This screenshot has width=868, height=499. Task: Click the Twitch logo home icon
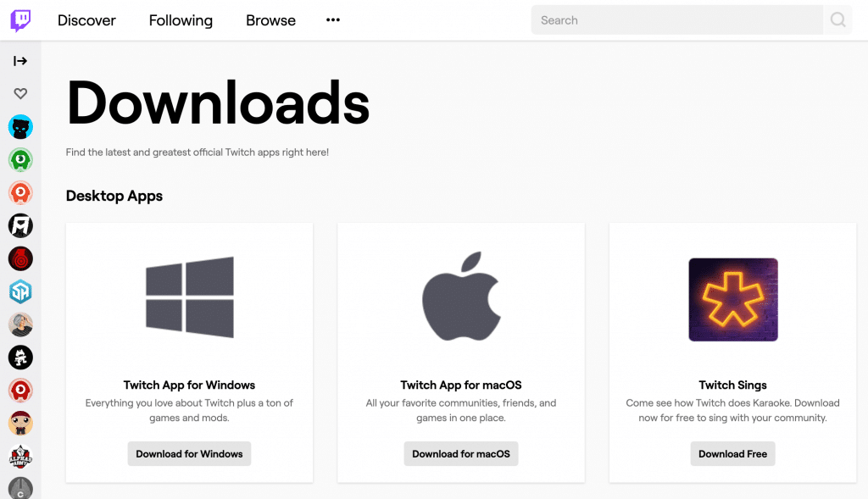pos(20,20)
